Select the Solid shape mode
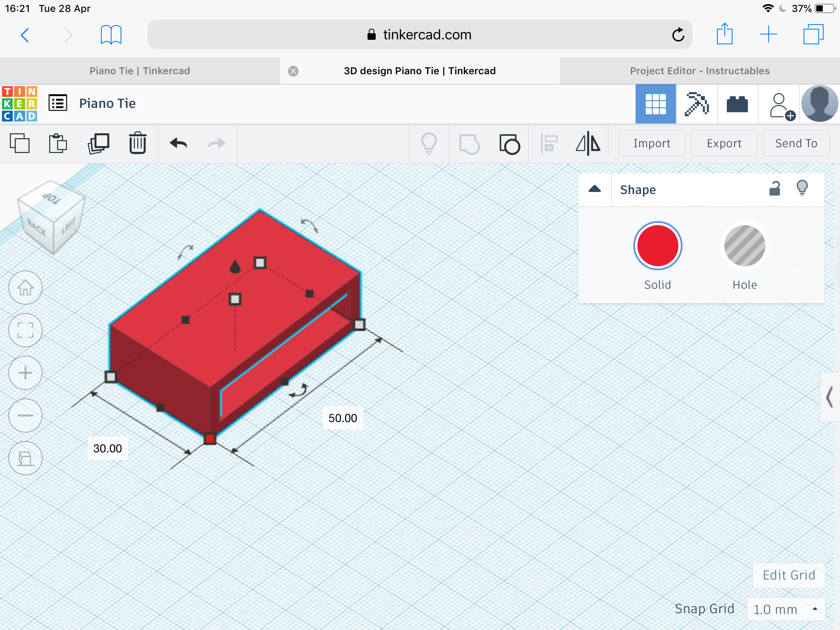The image size is (840, 630). click(657, 246)
